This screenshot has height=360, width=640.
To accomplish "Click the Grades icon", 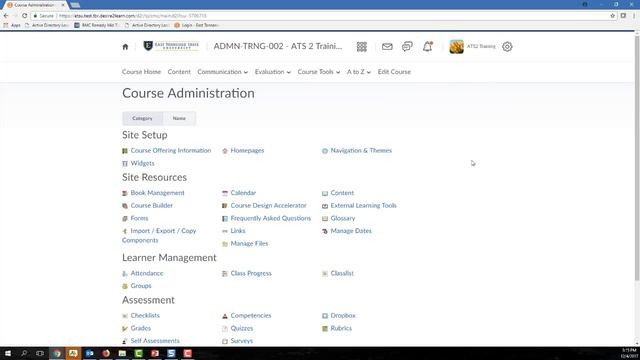I will 125,329.
